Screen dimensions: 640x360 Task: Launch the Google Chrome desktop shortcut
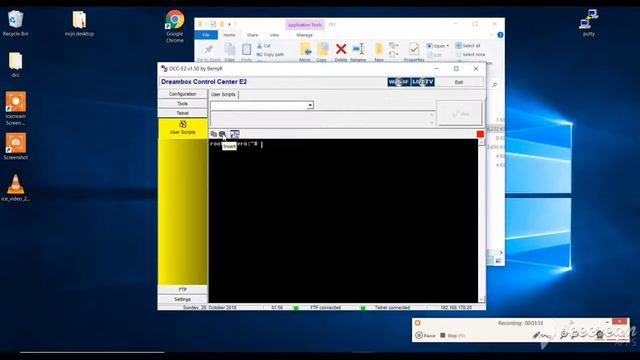(175, 26)
